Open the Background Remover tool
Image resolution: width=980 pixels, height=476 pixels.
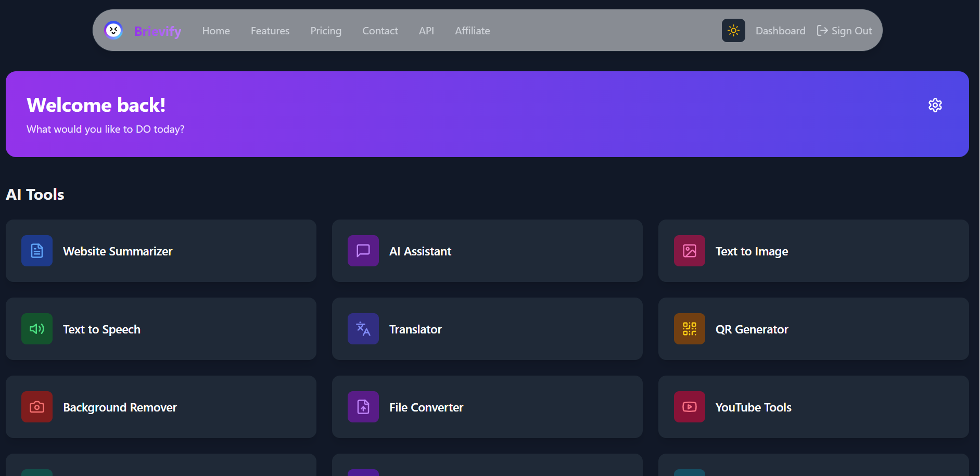[x=161, y=407]
